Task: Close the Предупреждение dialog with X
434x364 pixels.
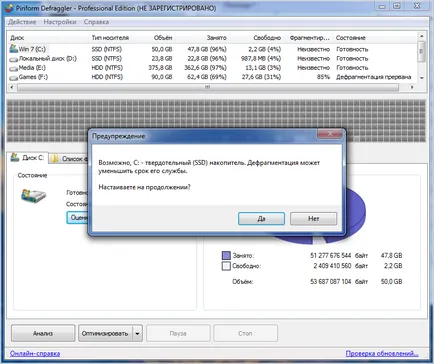Action: pyautogui.click(x=330, y=134)
